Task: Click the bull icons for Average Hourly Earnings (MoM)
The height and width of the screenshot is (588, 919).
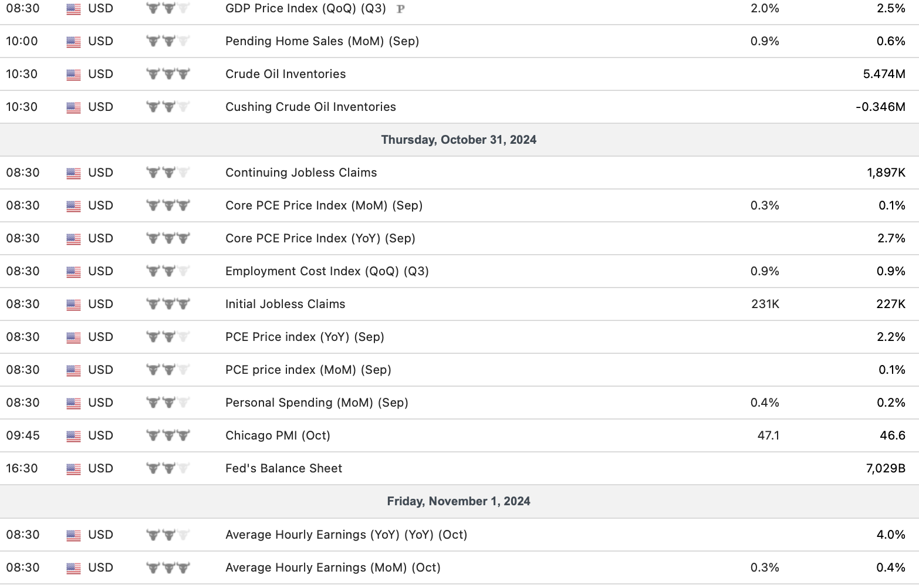Action: coord(168,568)
